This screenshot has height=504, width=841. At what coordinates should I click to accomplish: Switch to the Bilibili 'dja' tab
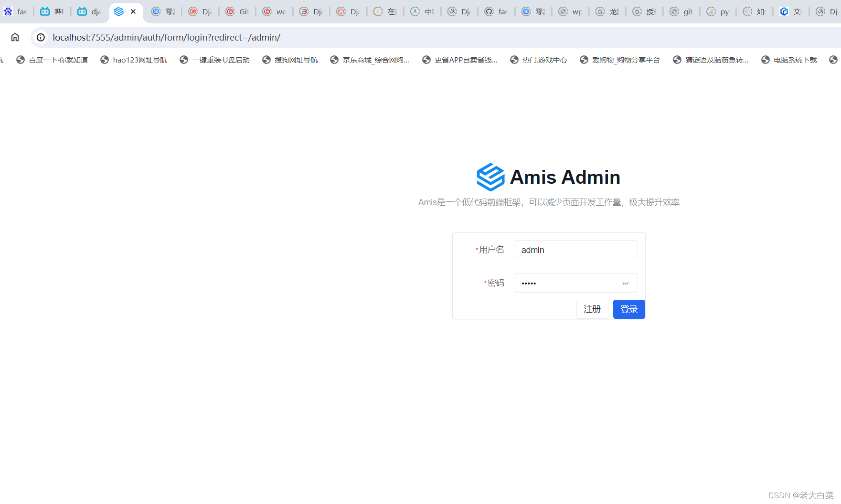pos(90,11)
